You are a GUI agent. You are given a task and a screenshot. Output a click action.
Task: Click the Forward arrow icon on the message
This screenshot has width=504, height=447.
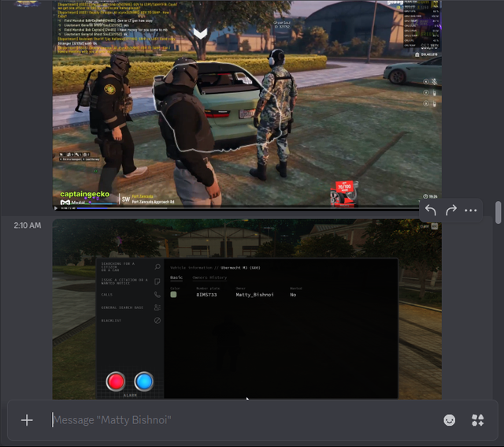pyautogui.click(x=451, y=210)
